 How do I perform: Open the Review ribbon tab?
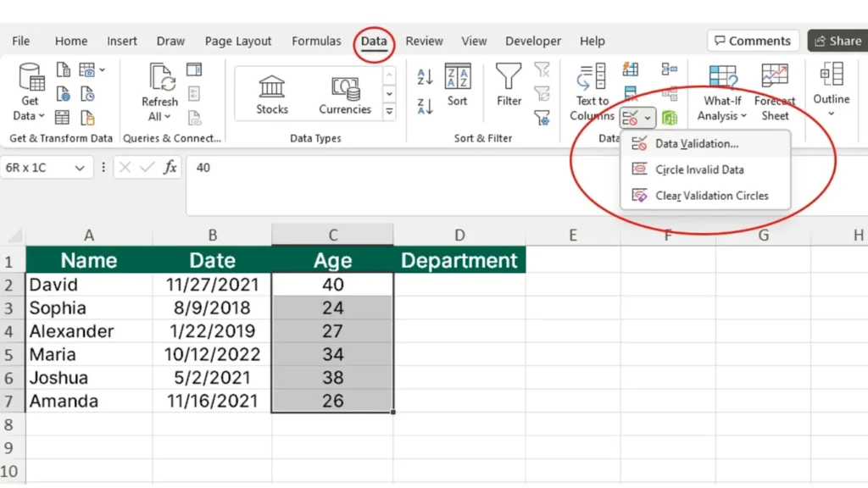[x=424, y=41]
